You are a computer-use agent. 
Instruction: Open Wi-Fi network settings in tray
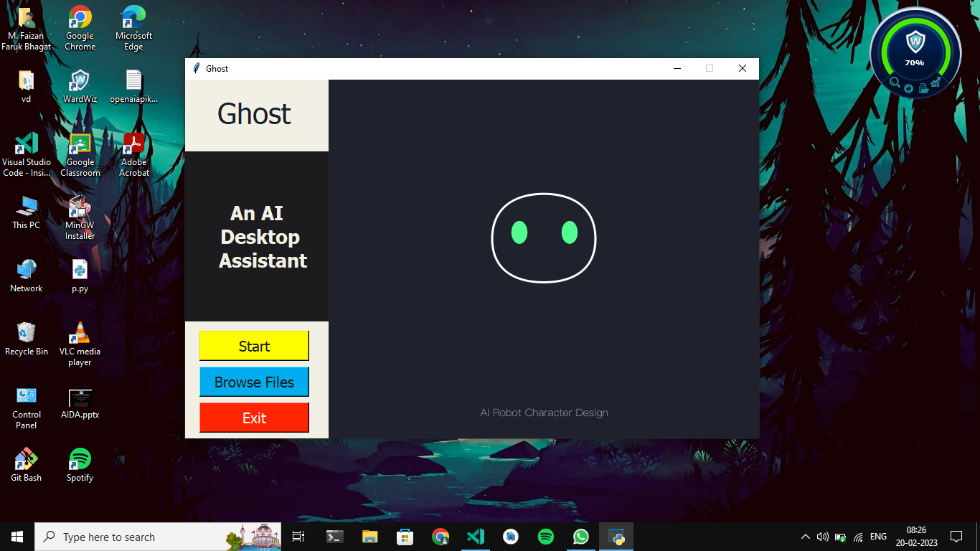coord(857,537)
